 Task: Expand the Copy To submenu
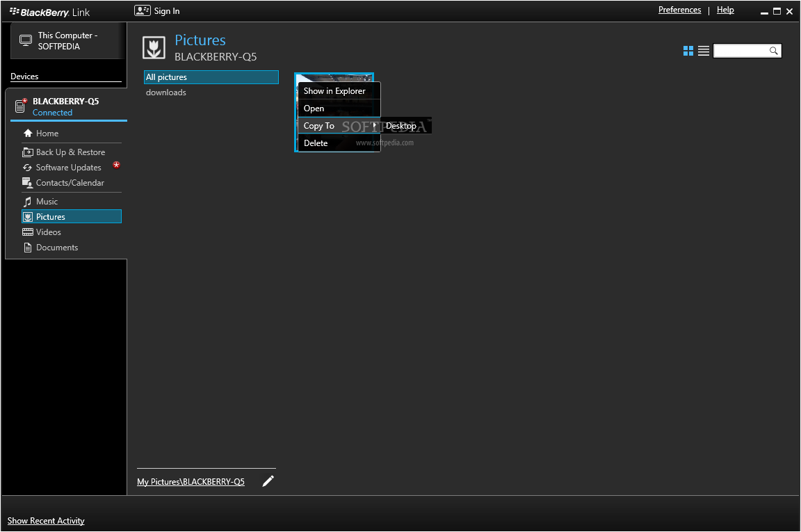339,126
